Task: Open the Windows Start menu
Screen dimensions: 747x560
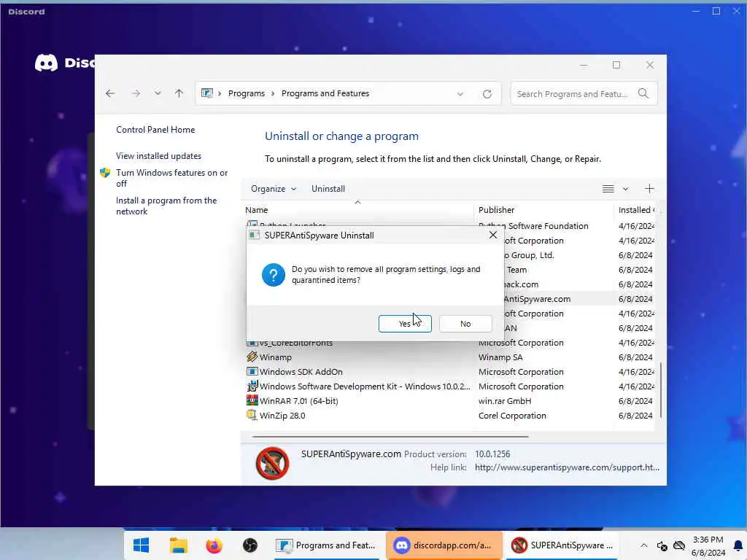Action: click(141, 545)
